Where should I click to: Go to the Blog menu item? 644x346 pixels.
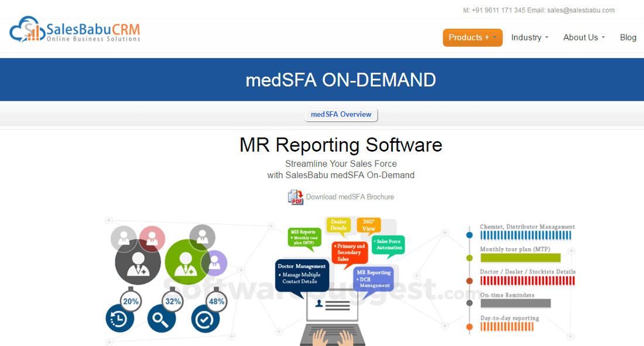pos(628,37)
